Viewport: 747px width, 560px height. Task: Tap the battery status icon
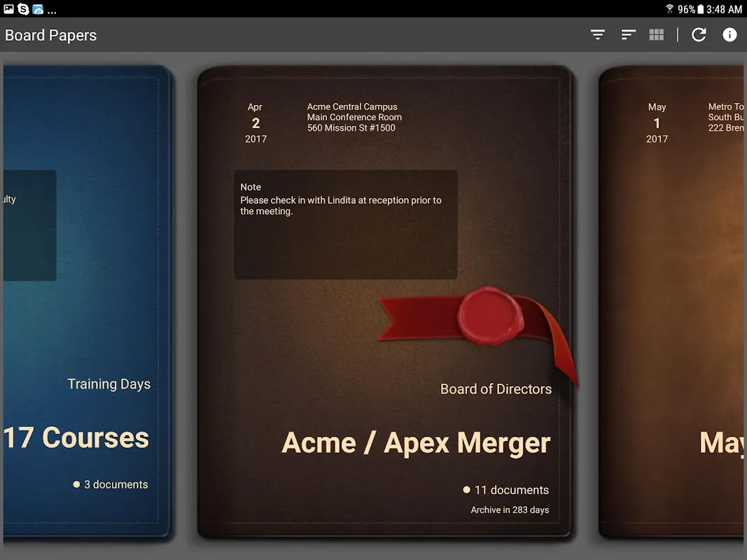(700, 9)
